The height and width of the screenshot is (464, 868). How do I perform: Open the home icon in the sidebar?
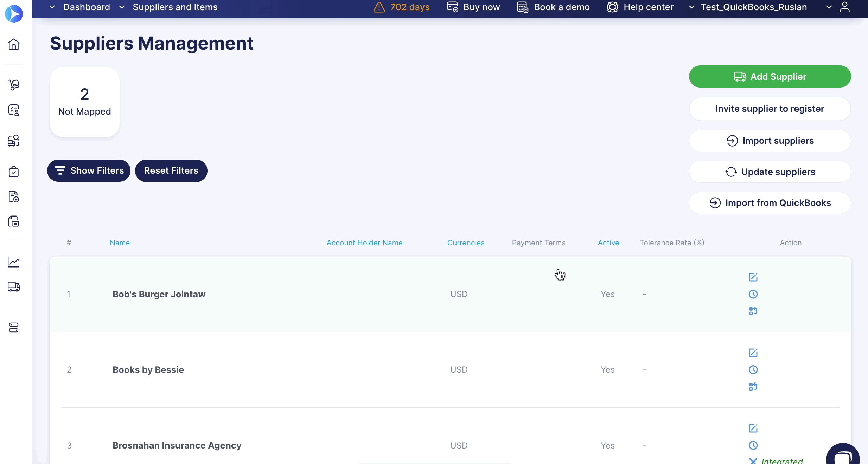14,44
